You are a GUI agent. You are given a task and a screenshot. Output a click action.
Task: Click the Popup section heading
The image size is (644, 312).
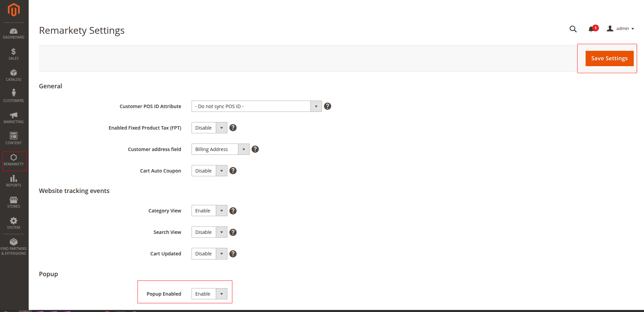coord(48,274)
